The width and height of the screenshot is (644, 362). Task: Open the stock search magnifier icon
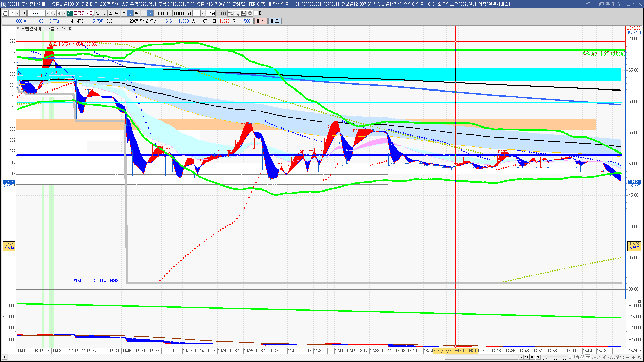(53, 13)
